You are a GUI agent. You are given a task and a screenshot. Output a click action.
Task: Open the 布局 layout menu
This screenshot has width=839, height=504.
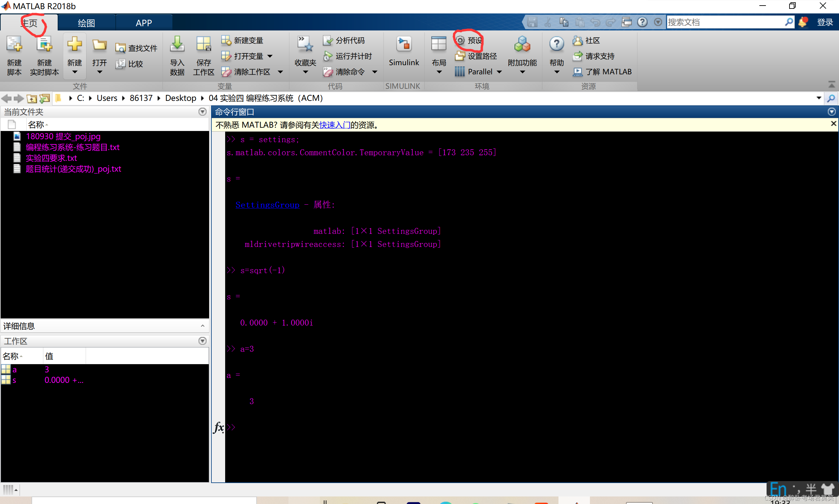pos(439,56)
